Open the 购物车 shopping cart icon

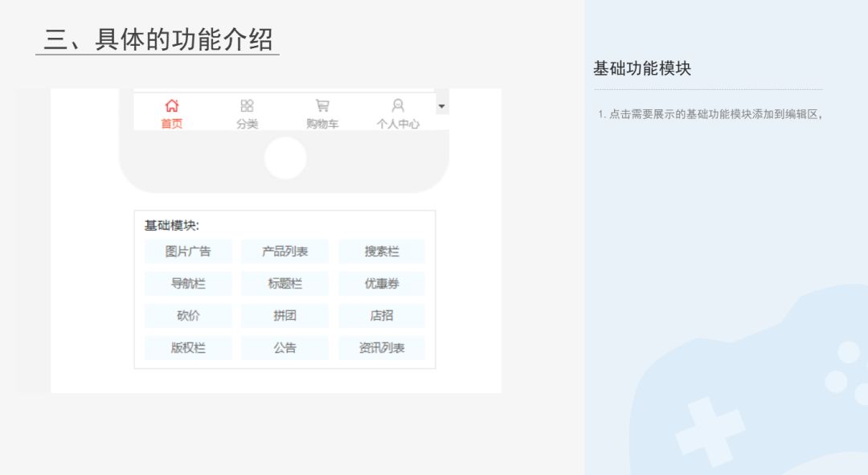click(x=322, y=106)
